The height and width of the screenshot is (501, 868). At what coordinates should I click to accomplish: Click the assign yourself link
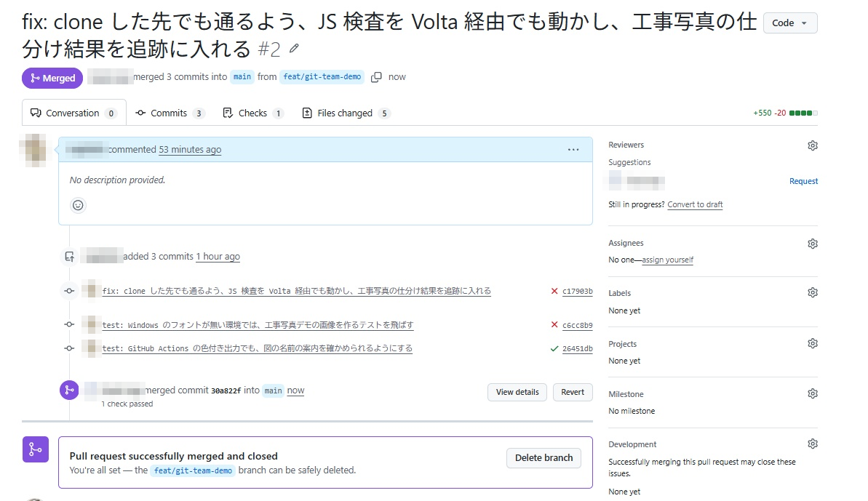(668, 260)
